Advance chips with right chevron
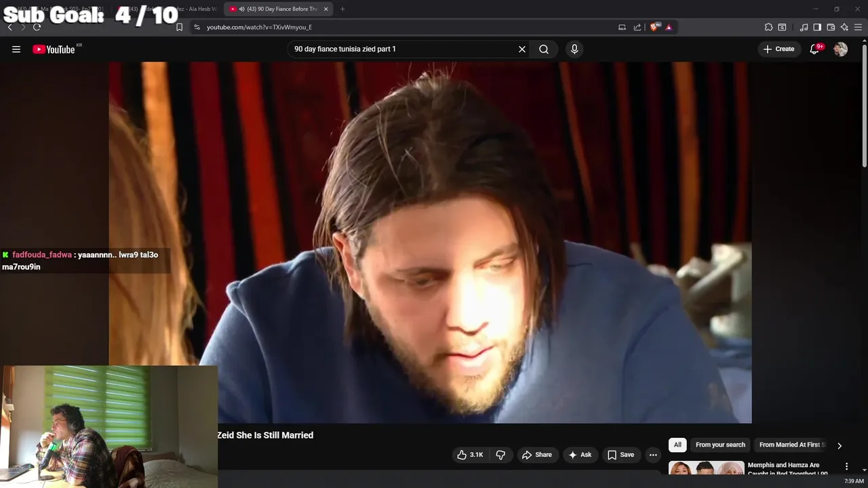Screen dimensions: 868x488 (x=840, y=445)
